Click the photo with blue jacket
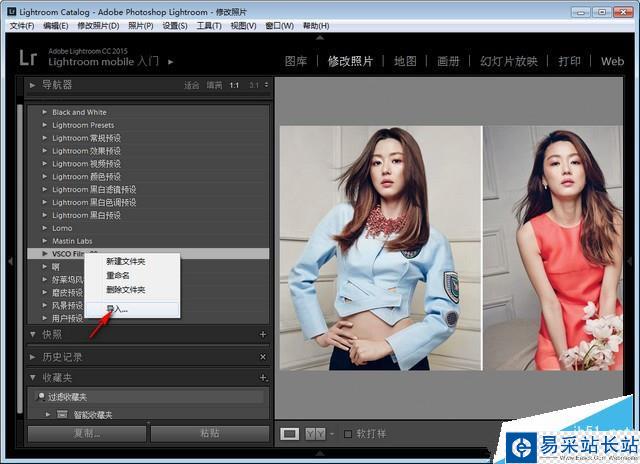 click(381, 248)
